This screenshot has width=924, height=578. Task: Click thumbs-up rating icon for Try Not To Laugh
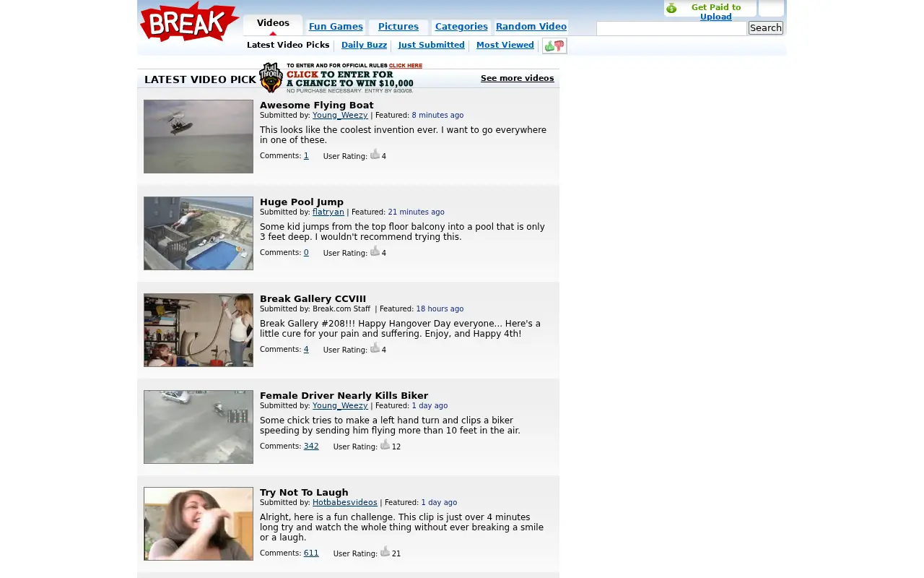point(385,551)
